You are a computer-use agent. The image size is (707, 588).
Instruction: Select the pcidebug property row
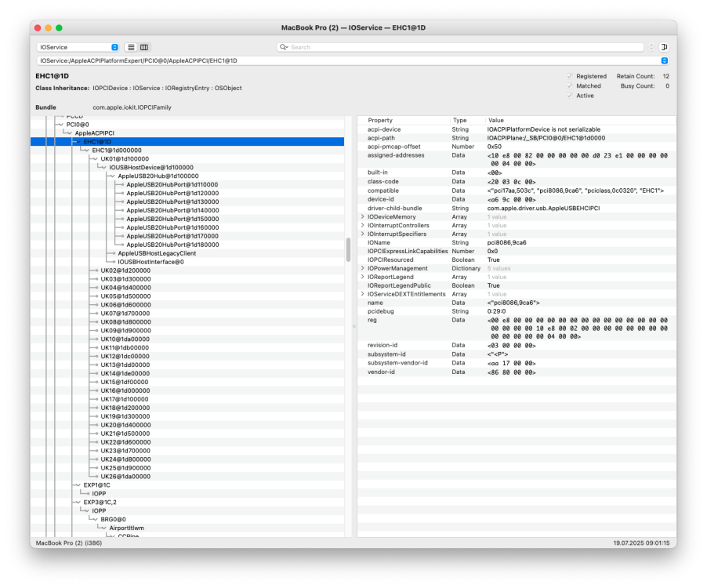[517, 311]
